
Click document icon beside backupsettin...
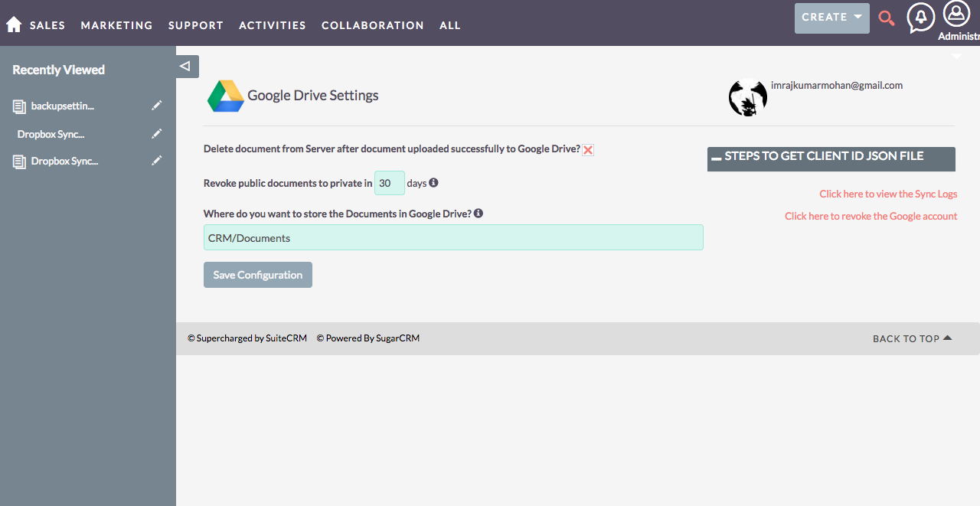tap(20, 106)
